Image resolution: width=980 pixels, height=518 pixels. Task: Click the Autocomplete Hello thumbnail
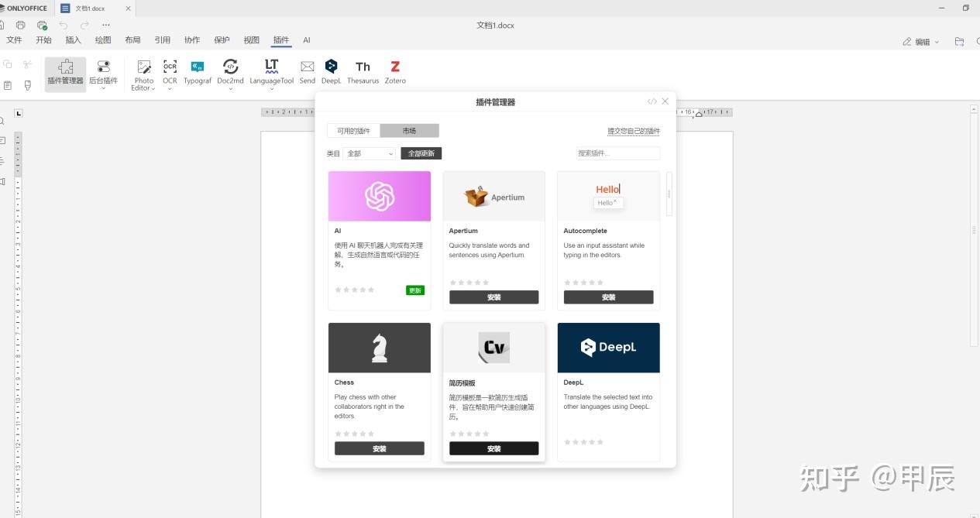click(609, 197)
